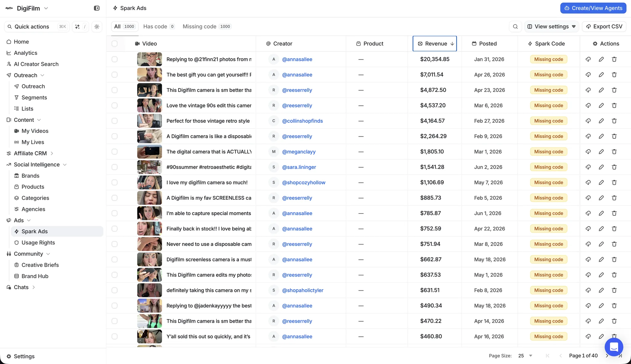Viewport: 631px width, 364px height.
Task: Open Segments under Outreach
Action: pos(34,98)
